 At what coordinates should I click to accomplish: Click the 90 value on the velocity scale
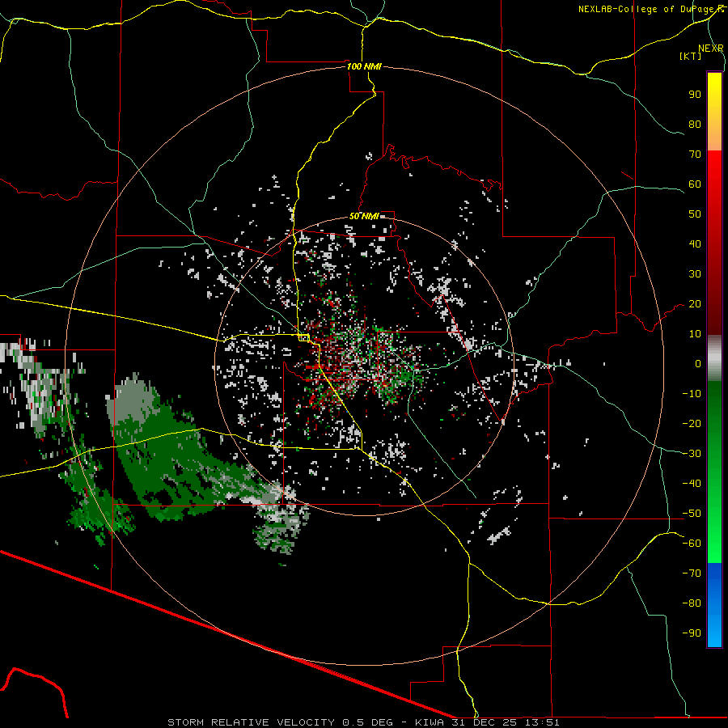click(x=695, y=95)
